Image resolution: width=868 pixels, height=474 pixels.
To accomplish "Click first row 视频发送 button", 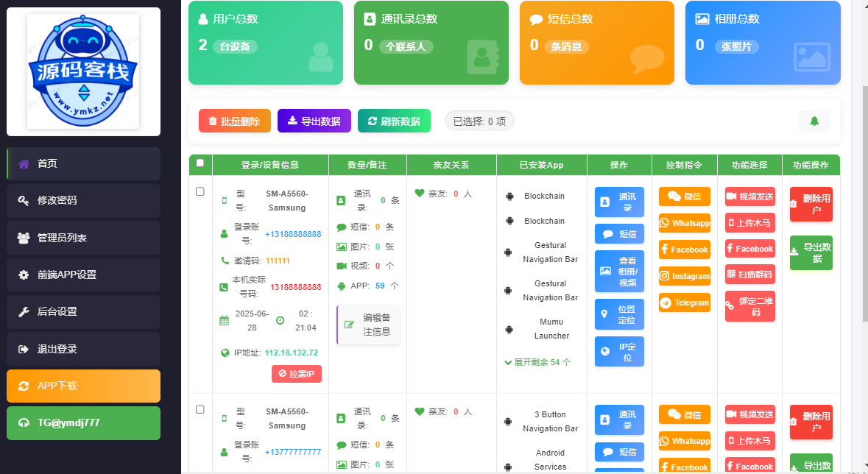I will (750, 197).
